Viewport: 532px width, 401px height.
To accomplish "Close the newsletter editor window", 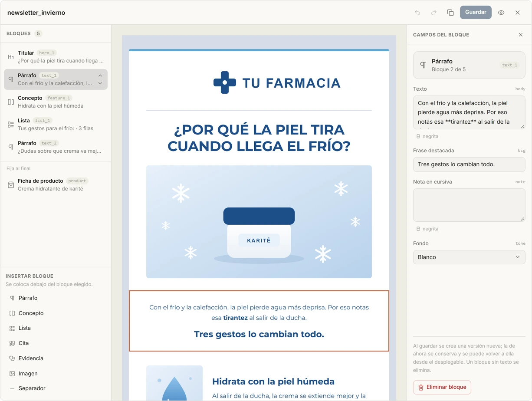I will pyautogui.click(x=518, y=13).
